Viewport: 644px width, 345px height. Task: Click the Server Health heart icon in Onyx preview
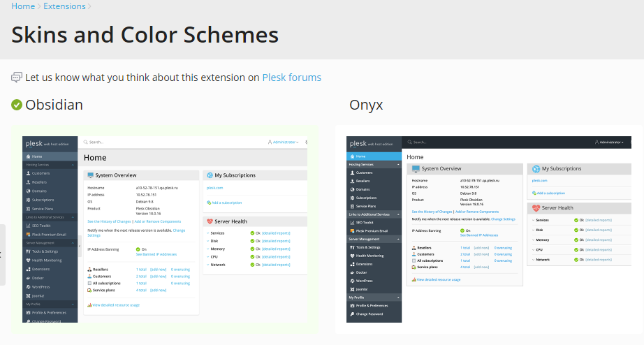point(536,207)
